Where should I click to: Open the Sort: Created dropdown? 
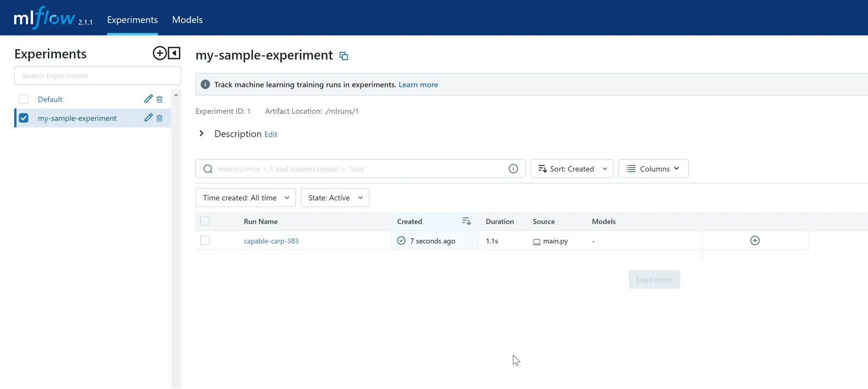click(x=572, y=169)
